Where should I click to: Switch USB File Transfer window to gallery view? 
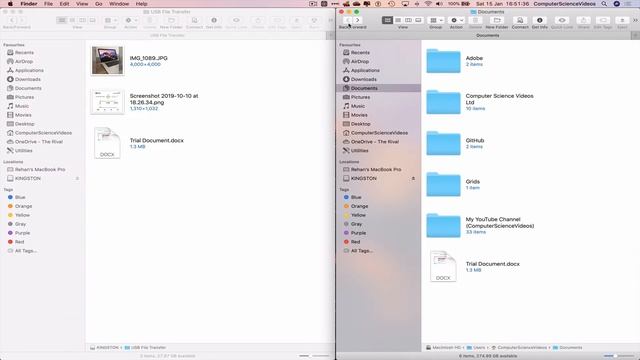click(93, 20)
